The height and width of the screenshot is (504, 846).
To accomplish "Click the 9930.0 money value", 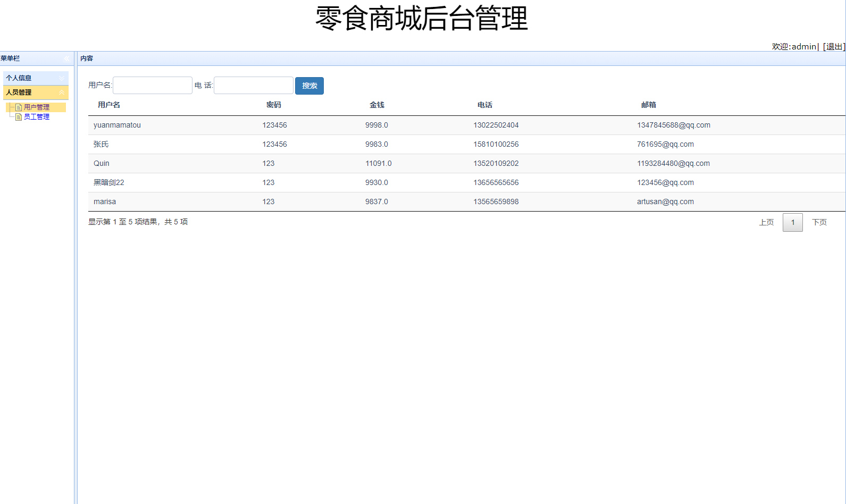I will (376, 183).
